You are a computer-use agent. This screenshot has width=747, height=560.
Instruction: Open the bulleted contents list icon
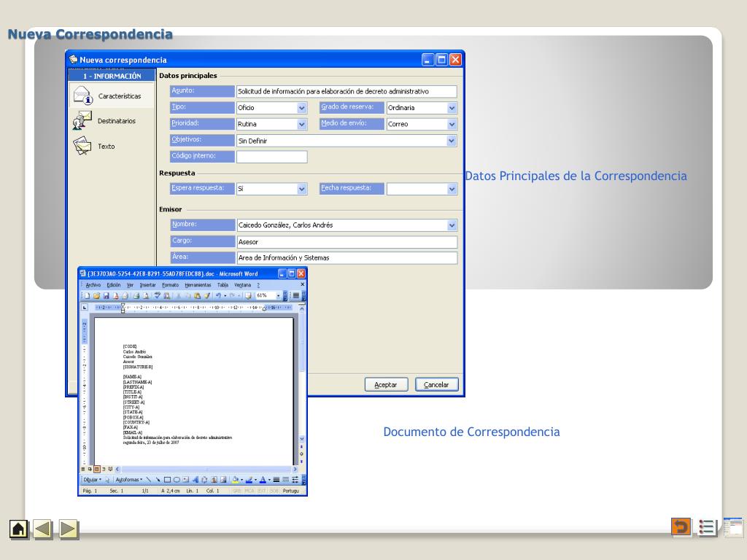click(x=706, y=527)
